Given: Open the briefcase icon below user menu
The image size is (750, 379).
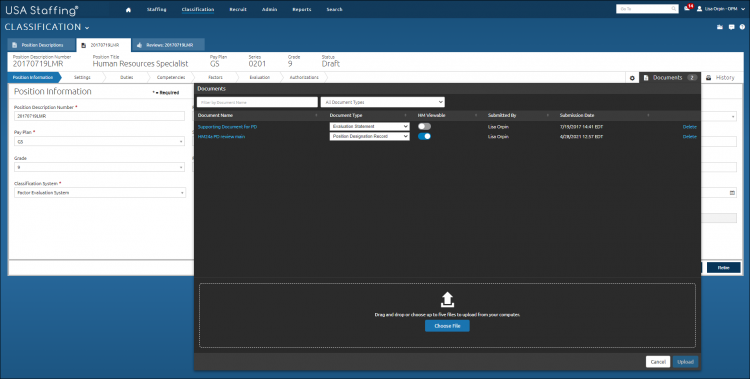Looking at the screenshot, I should (x=720, y=27).
